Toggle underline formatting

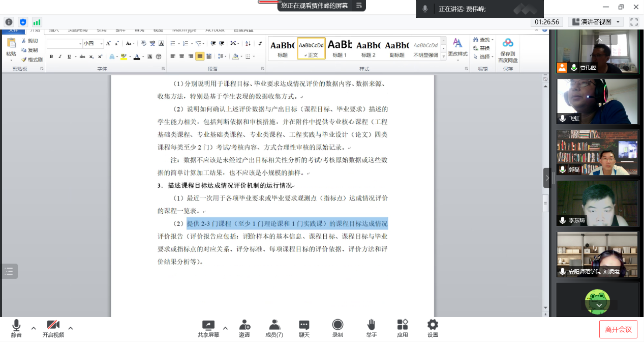pyautogui.click(x=69, y=56)
